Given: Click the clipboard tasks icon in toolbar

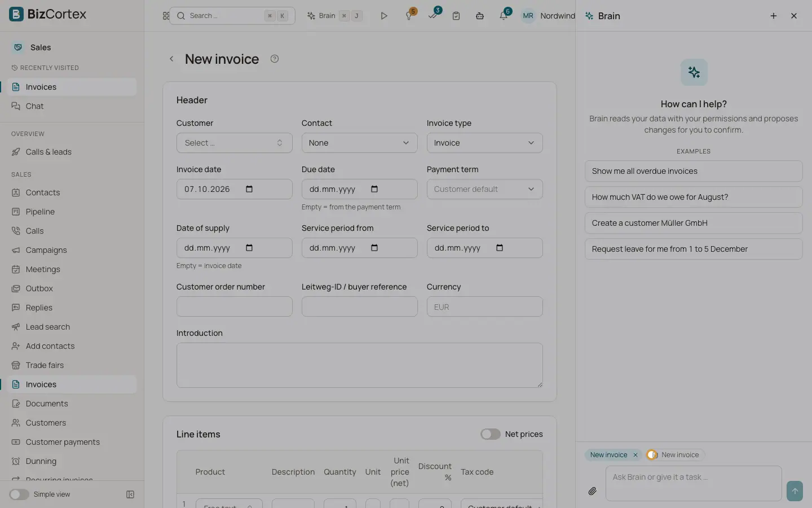Looking at the screenshot, I should 456,16.
